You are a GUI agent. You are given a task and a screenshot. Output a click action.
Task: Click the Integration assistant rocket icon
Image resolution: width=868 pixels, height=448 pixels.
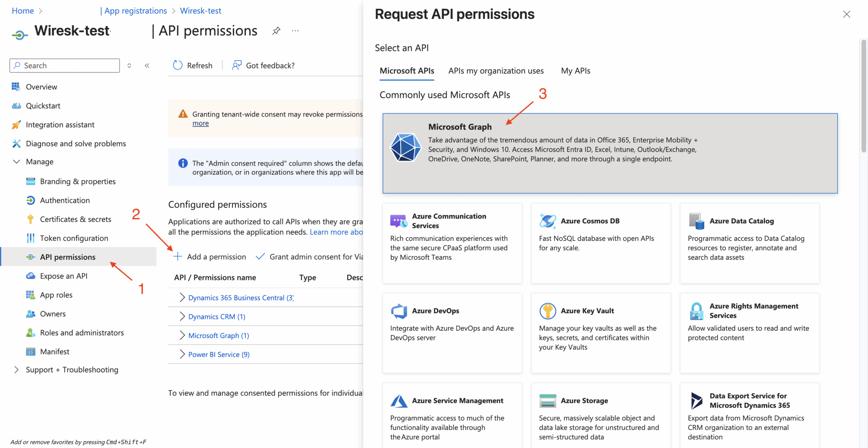(x=16, y=125)
